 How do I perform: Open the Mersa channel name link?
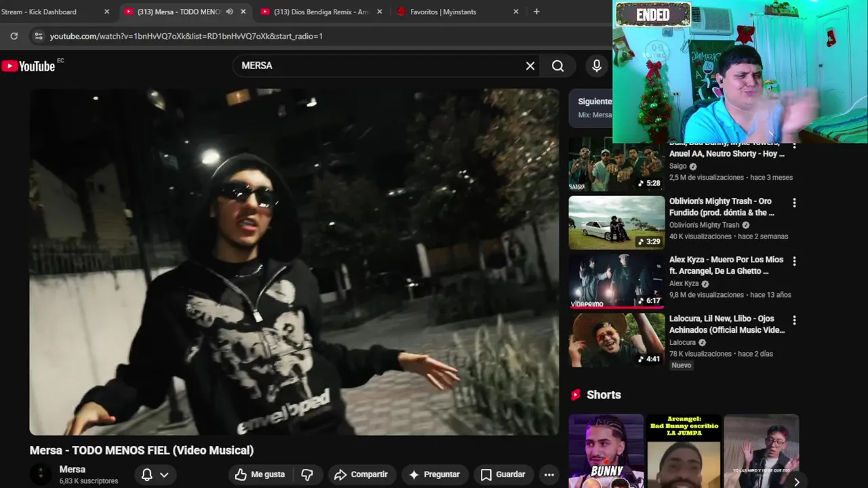tap(73, 469)
